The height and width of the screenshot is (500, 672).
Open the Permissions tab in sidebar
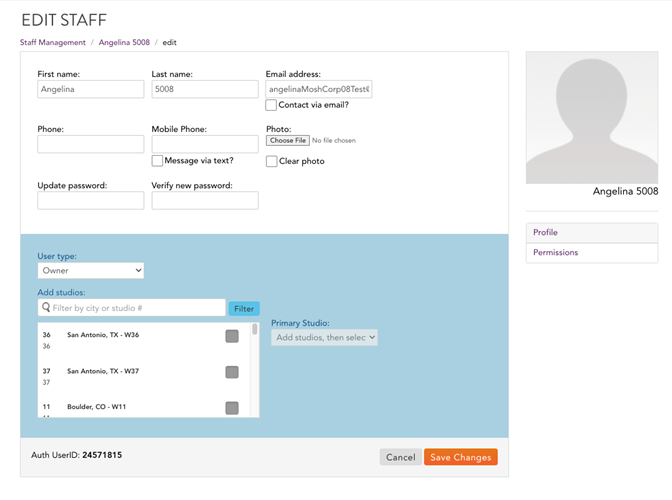point(592,253)
